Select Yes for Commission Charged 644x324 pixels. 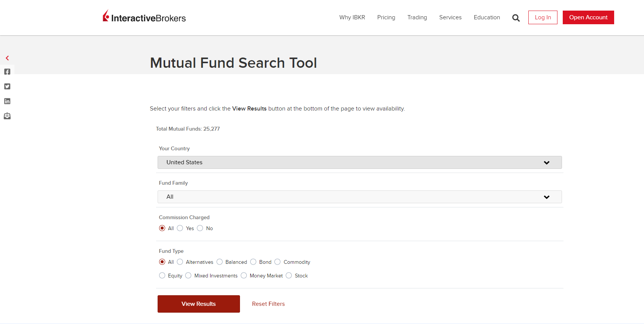[x=180, y=228]
